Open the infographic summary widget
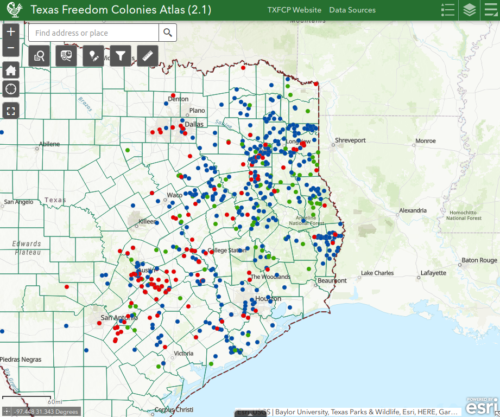The width and height of the screenshot is (500, 417). (66, 56)
